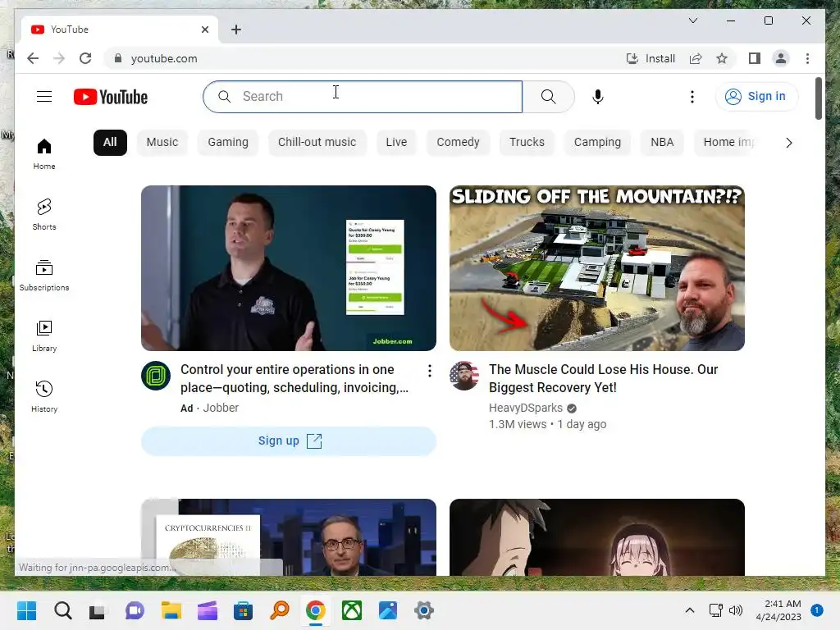
Task: Bookmark this tab with the star
Action: point(722,58)
